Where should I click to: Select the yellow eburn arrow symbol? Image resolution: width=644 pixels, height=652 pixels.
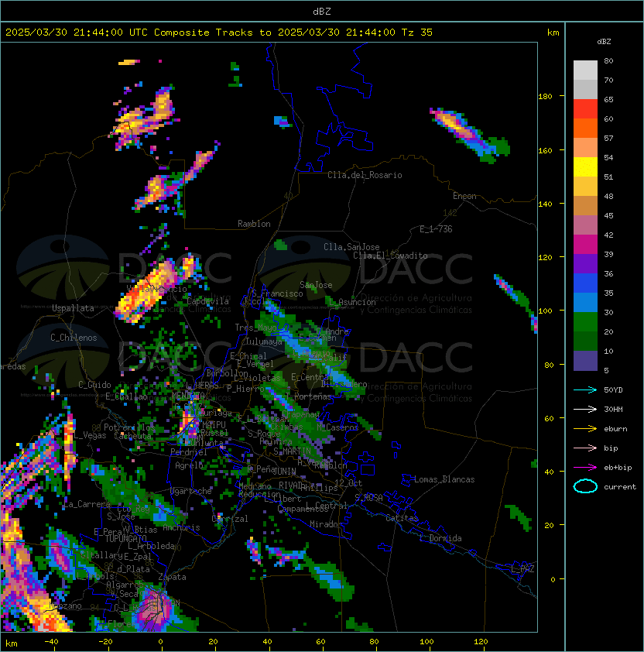pyautogui.click(x=585, y=429)
